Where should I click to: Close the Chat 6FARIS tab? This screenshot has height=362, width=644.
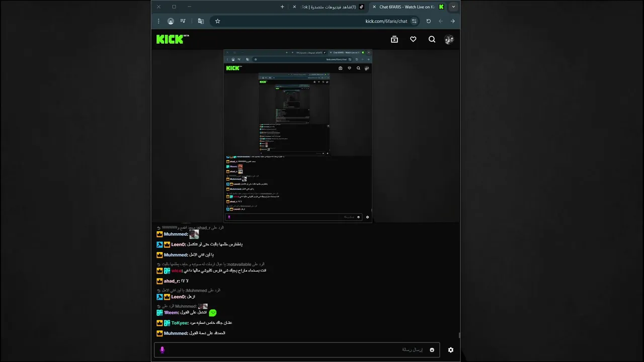(x=374, y=7)
